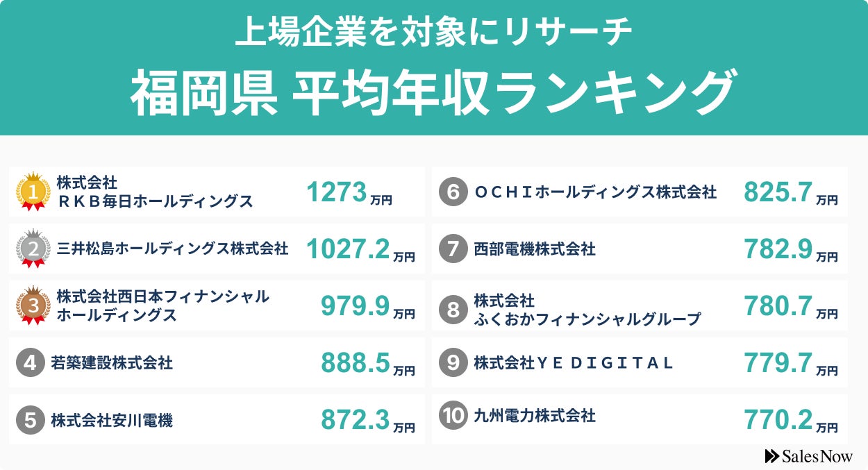This screenshot has height=470, width=868.
Task: Click the gray number 6 rank badge
Action: click(453, 192)
